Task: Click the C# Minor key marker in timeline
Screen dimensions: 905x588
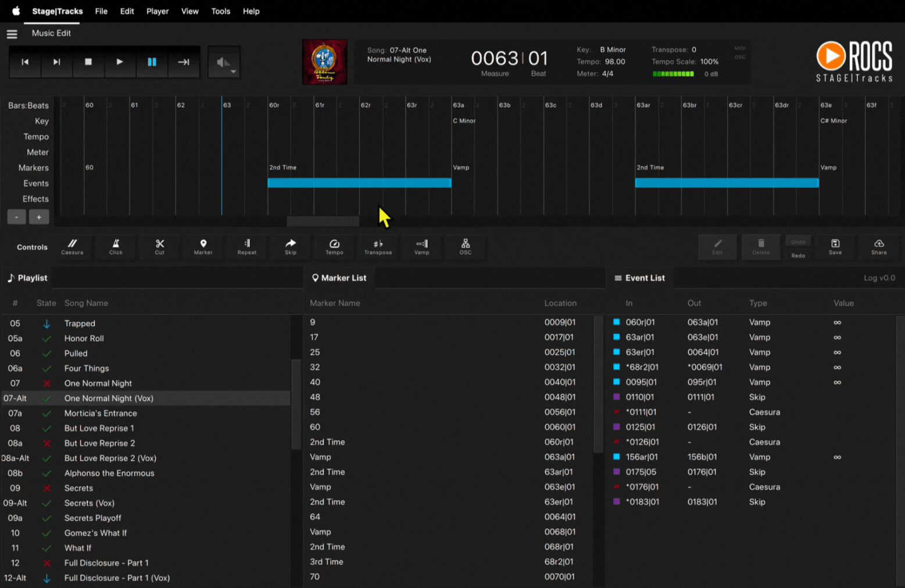Action: [x=834, y=121]
